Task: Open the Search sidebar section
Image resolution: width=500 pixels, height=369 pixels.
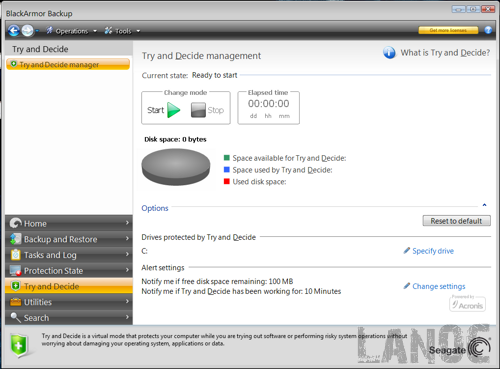Action: click(x=69, y=317)
